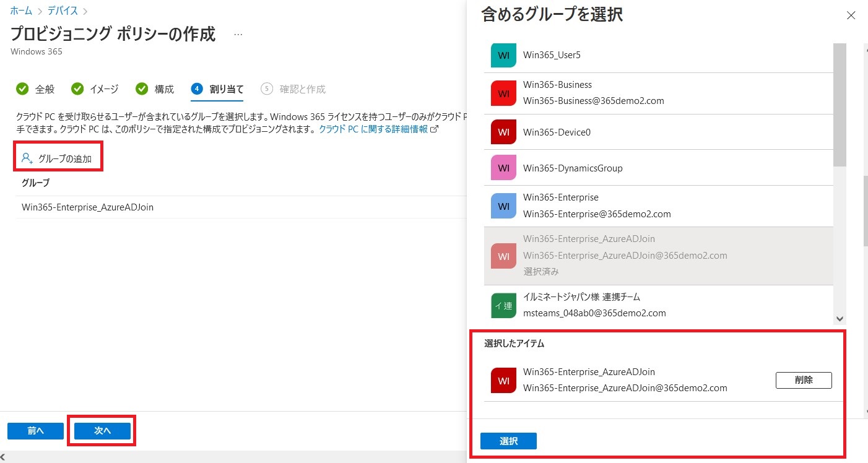
Task: Click the step 4 number badge
Action: [197, 89]
